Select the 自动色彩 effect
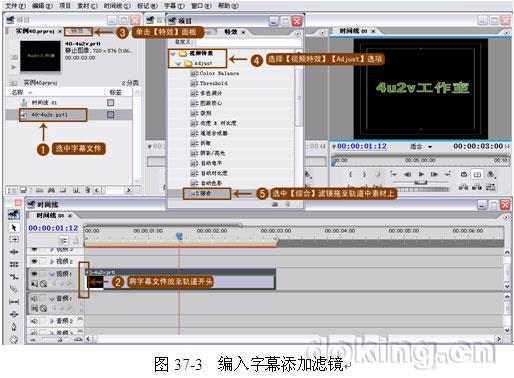 pyautogui.click(x=211, y=183)
